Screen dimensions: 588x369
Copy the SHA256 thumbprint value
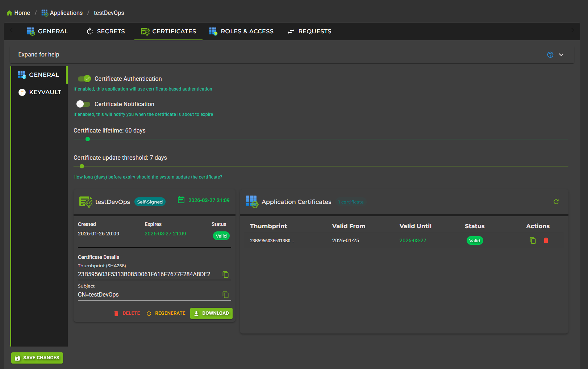225,274
